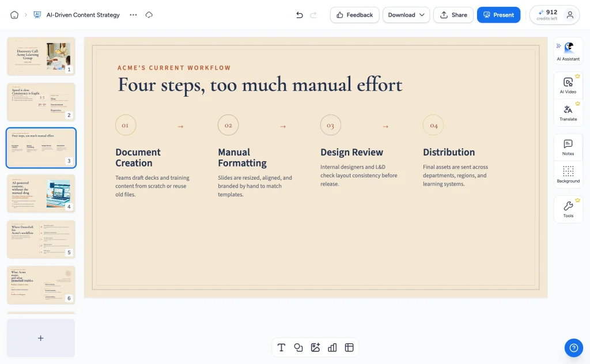590x364 pixels.
Task: Select slide 2 thumbnail
Action: point(41,102)
